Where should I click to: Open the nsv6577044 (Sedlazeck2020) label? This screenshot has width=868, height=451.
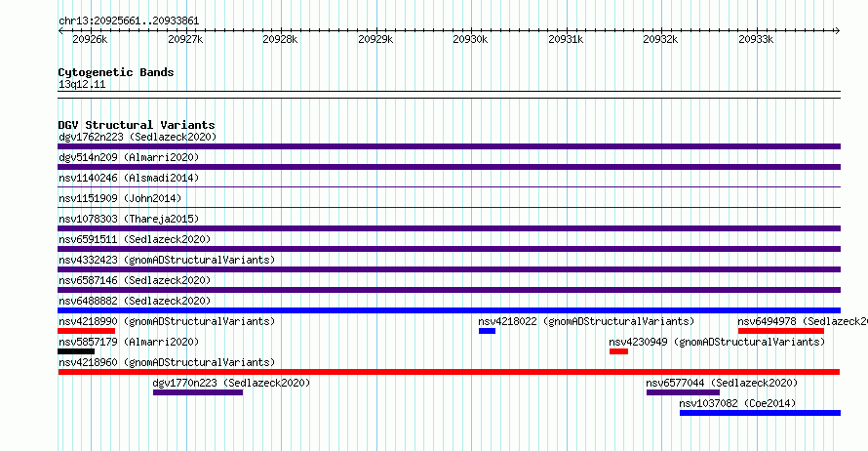click(722, 383)
